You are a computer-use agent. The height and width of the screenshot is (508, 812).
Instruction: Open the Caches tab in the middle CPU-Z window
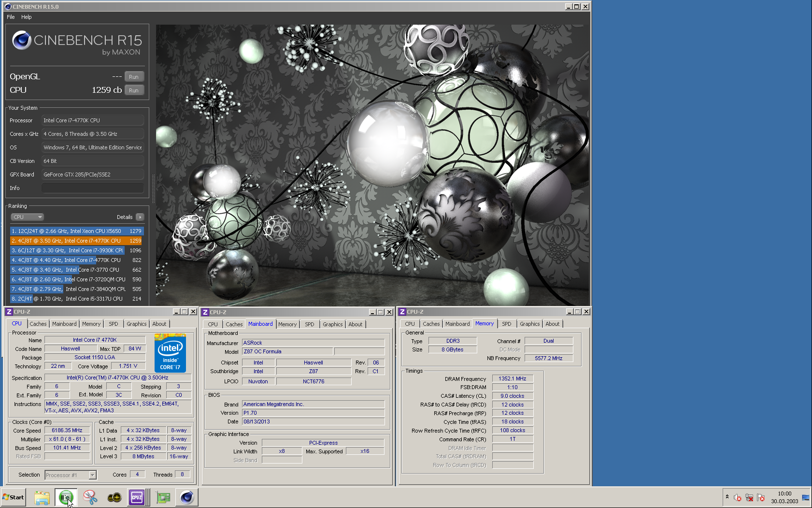(234, 324)
